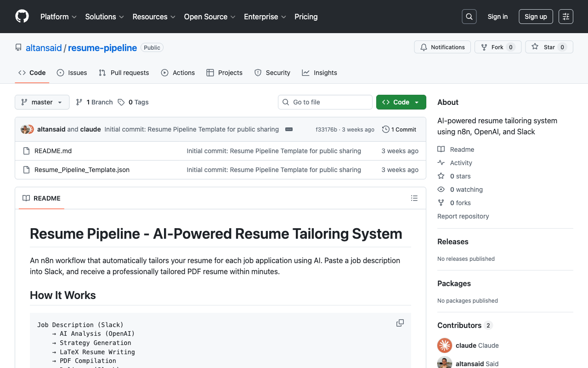This screenshot has height=368, width=588.
Task: Click the notifications bell icon
Action: 424,47
